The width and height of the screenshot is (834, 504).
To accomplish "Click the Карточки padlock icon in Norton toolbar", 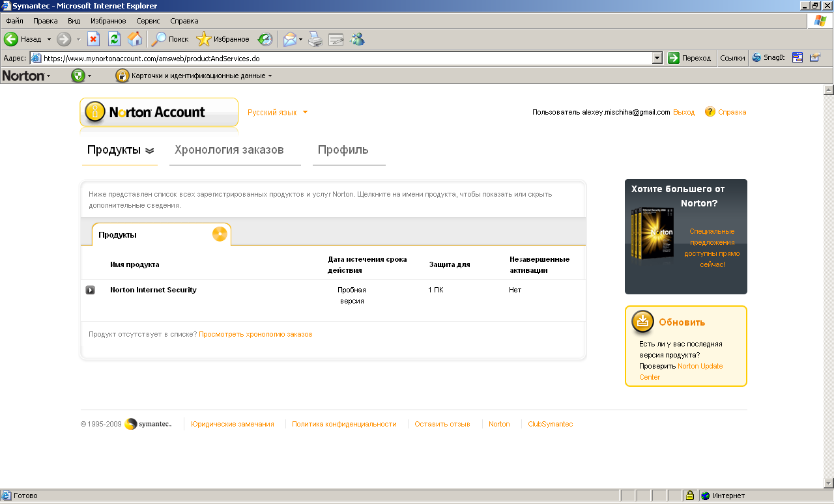I will (122, 76).
